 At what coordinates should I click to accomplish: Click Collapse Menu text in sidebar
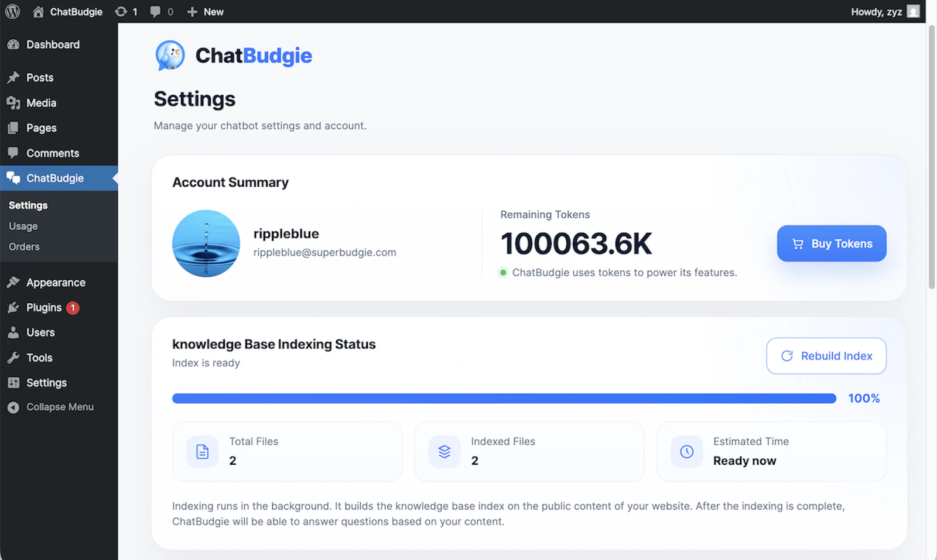pos(60,407)
